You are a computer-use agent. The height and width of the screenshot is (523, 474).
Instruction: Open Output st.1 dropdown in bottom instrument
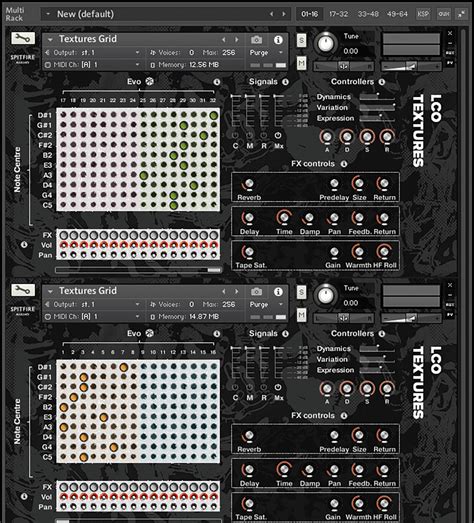pyautogui.click(x=93, y=305)
